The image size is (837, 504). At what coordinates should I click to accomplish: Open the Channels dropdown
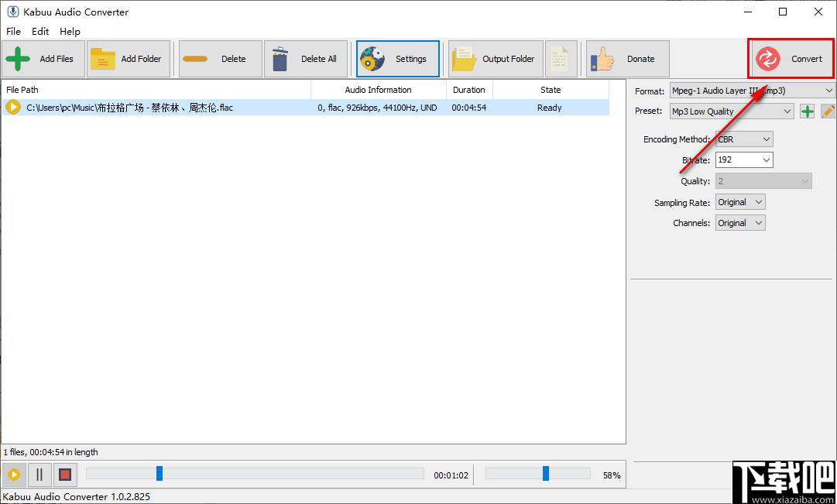740,223
